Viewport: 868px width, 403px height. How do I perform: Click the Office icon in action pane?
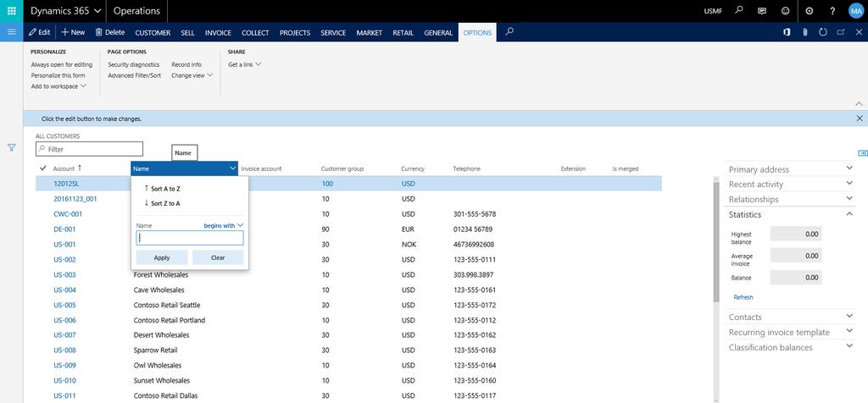coord(787,33)
